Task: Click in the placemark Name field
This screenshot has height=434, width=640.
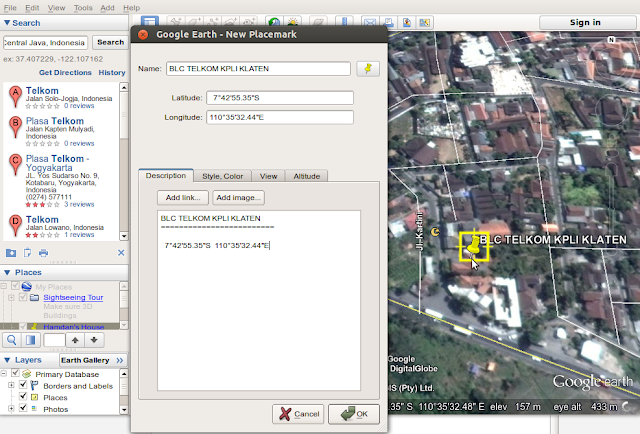Action: click(x=258, y=69)
